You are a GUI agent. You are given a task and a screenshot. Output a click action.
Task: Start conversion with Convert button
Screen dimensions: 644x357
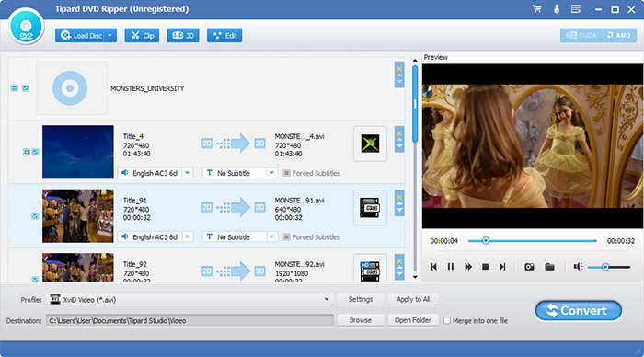(579, 311)
